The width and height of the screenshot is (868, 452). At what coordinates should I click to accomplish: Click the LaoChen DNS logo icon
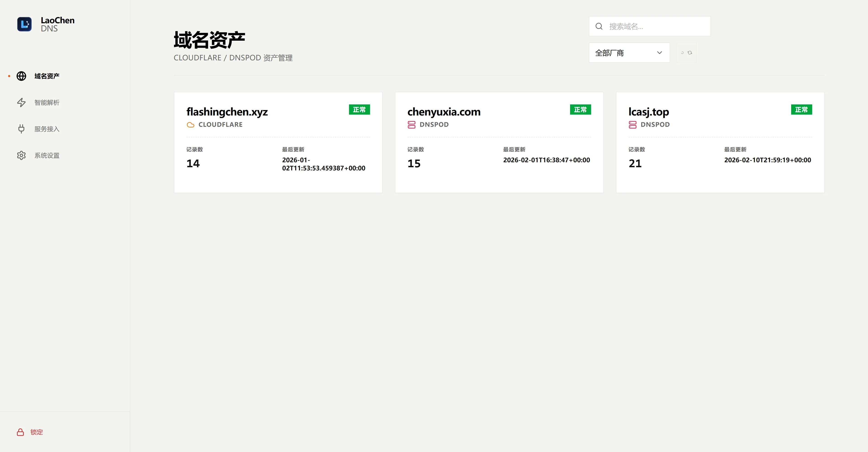point(24,24)
